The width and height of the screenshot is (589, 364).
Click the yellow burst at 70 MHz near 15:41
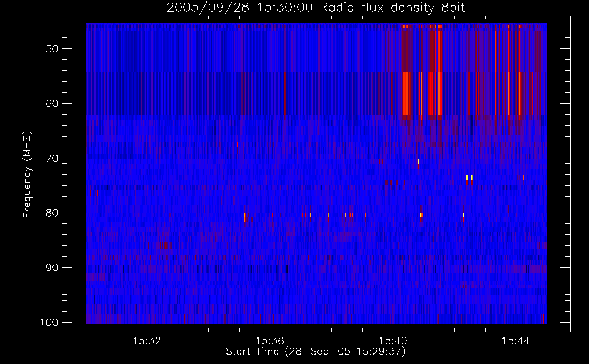(x=418, y=162)
